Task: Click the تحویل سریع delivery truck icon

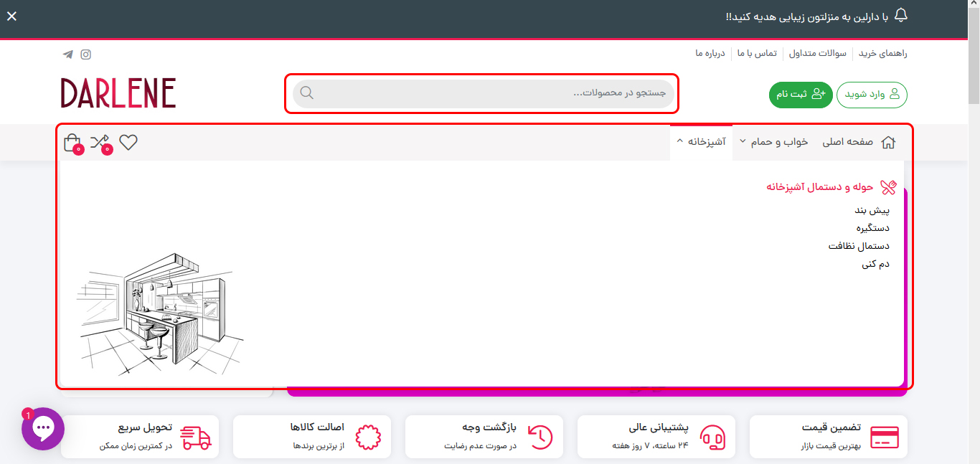Action: coord(194,436)
